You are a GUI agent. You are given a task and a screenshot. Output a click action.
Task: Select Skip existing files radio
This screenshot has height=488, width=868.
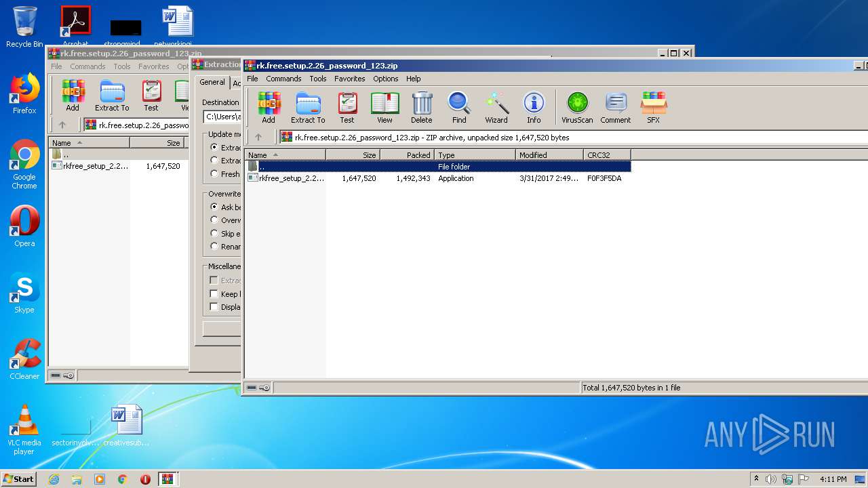pyautogui.click(x=214, y=233)
